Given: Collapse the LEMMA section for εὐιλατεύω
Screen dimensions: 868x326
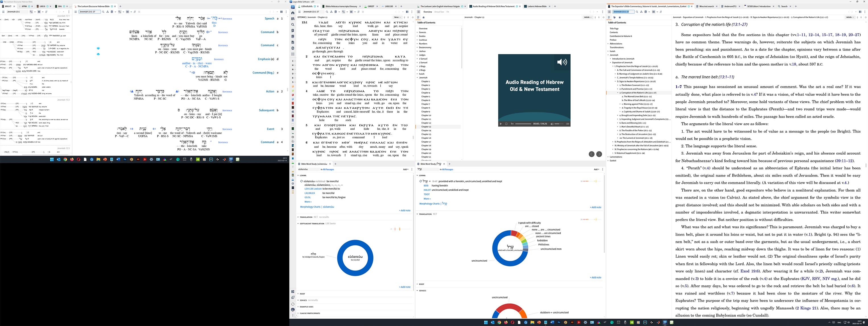Looking at the screenshot, I should pos(298,175).
